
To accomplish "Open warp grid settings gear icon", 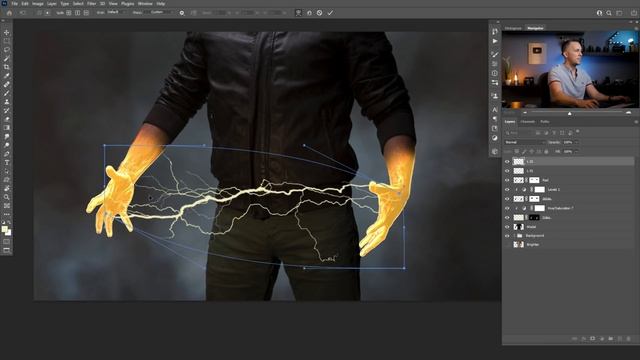I will point(182,13).
